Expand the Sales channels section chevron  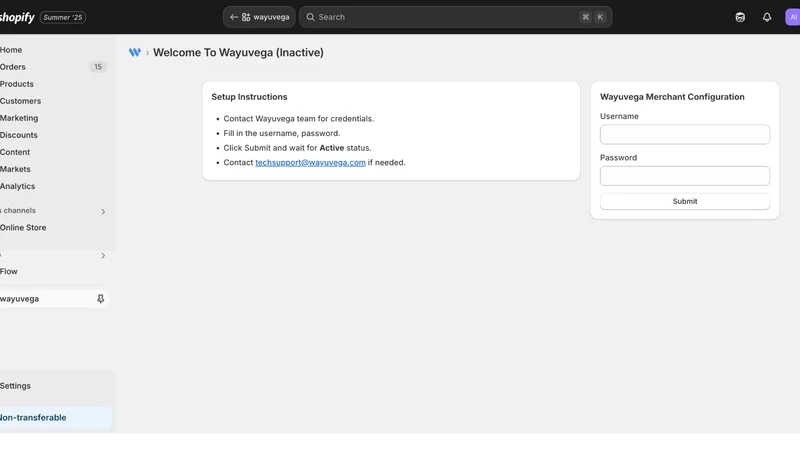point(103,212)
